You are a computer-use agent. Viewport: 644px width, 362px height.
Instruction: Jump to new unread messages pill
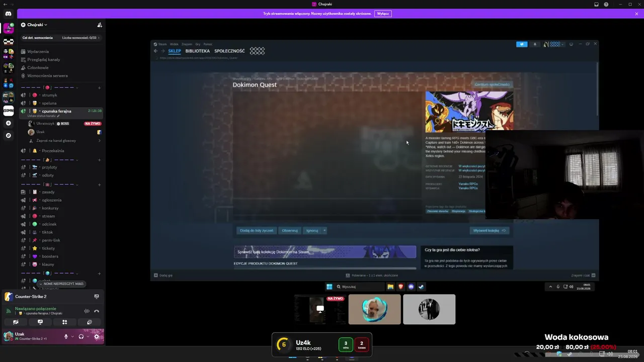(x=61, y=284)
